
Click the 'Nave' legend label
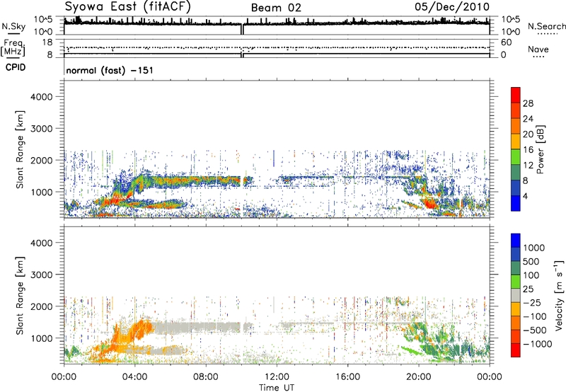pyautogui.click(x=538, y=49)
